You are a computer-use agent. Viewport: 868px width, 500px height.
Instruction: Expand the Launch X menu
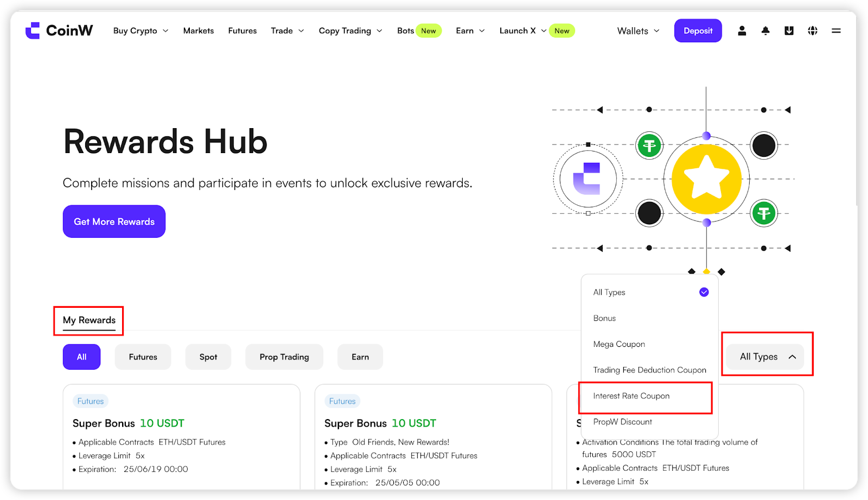(522, 31)
